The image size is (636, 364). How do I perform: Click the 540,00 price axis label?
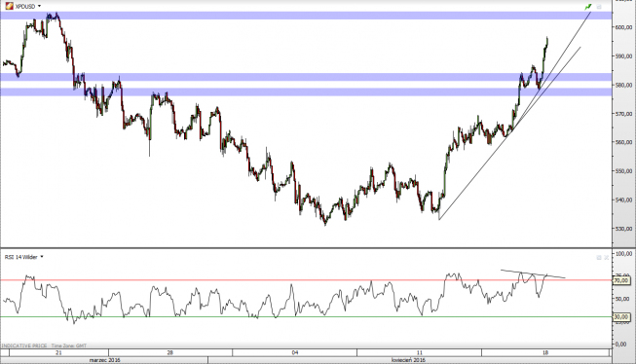tap(624, 200)
